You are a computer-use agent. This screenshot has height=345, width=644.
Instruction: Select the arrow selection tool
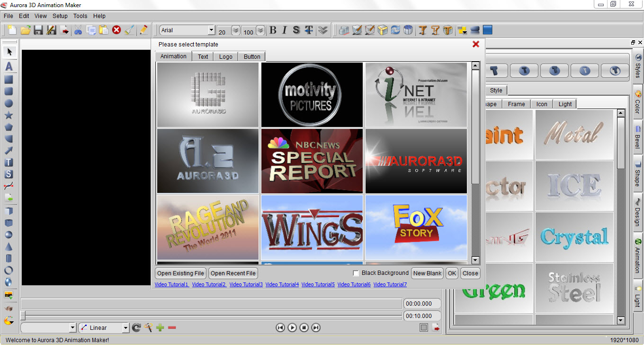coord(9,51)
